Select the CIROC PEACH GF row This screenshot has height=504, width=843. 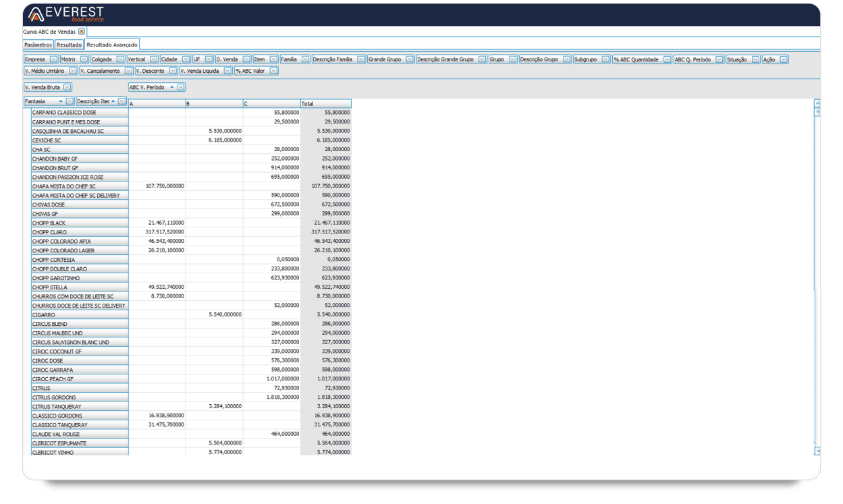[80, 379]
